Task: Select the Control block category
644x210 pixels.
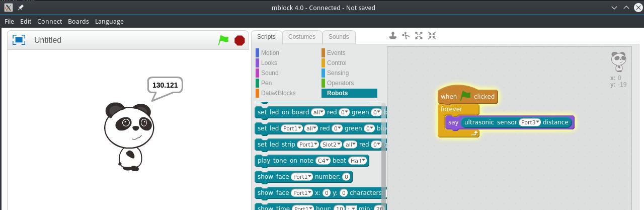Action: [337, 63]
